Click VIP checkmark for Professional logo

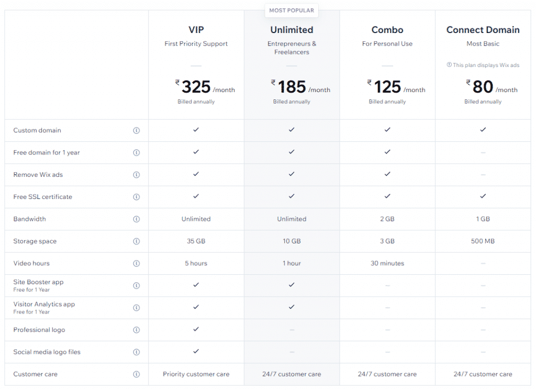(196, 329)
